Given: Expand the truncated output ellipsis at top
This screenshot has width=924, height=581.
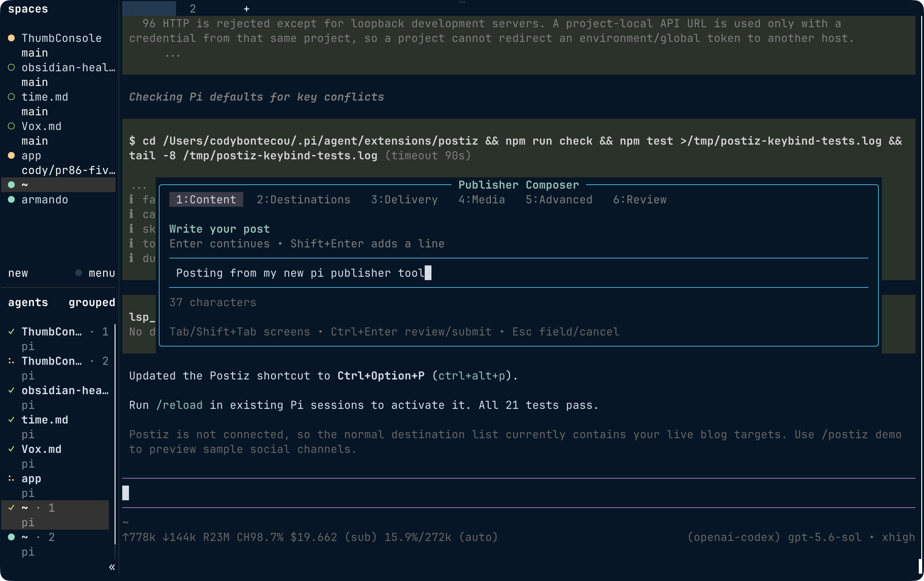Looking at the screenshot, I should (173, 54).
